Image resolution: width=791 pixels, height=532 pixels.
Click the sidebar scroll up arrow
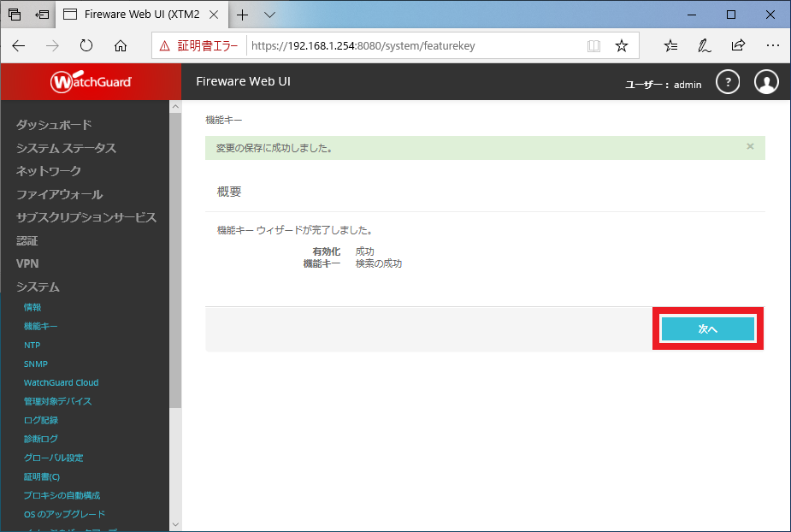pos(175,107)
